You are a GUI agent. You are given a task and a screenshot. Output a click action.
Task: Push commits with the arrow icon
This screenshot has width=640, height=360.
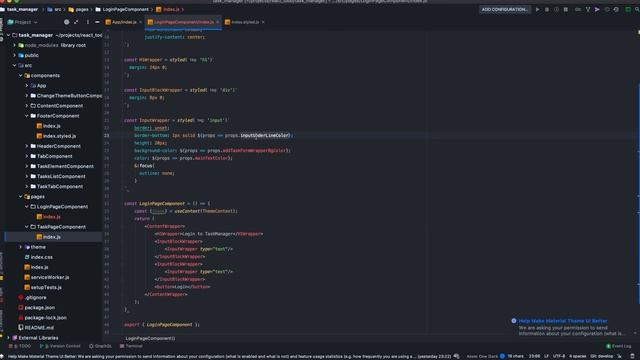click(x=597, y=9)
